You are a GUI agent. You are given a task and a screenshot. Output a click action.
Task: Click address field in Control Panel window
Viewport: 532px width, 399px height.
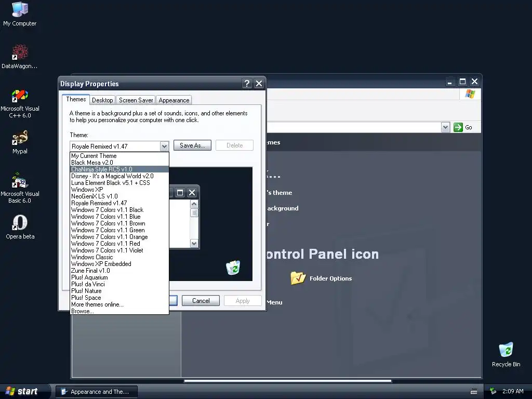click(353, 127)
